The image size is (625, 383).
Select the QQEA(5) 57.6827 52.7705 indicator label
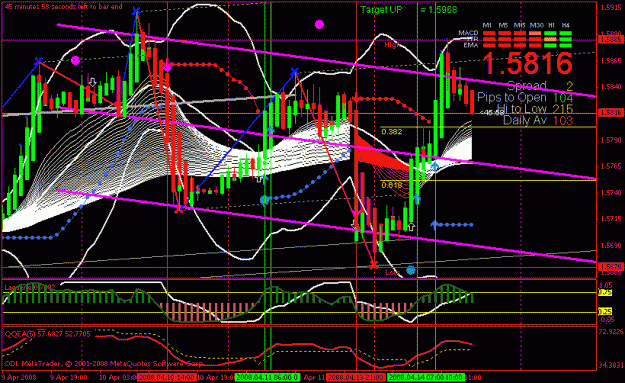click(x=47, y=334)
